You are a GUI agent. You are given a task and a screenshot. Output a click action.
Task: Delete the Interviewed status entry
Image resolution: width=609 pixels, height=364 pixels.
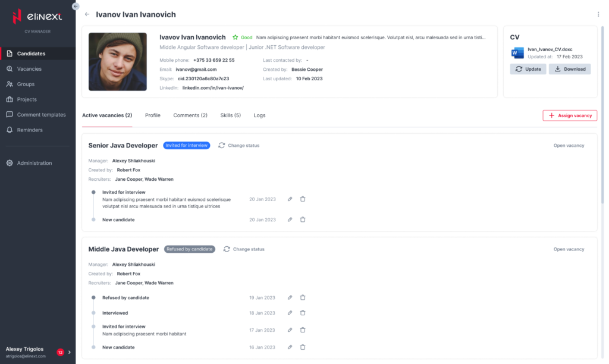coord(303,312)
